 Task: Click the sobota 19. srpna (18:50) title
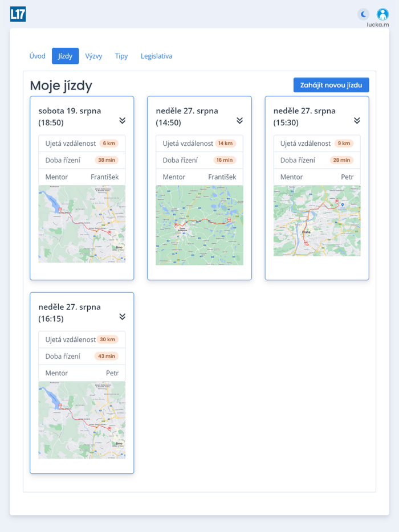[x=70, y=117]
